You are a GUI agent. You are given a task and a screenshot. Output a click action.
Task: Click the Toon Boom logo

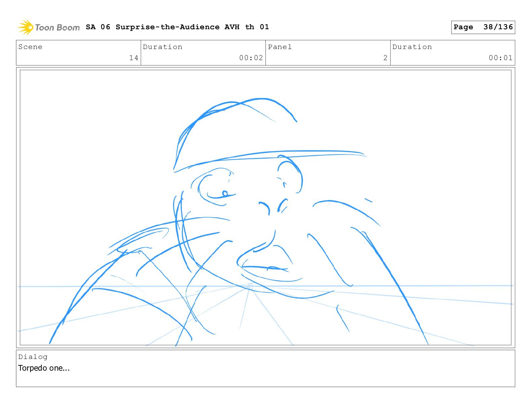coord(49,27)
